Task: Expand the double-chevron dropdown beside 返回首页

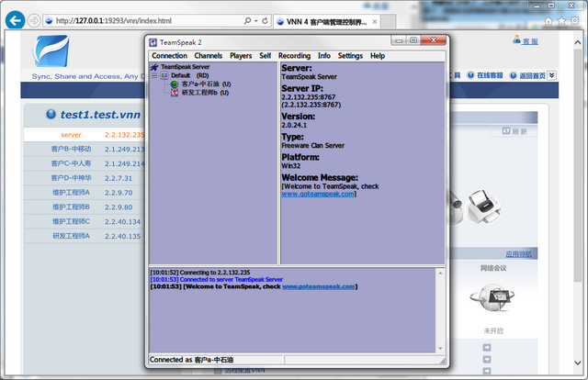Action: [551, 75]
